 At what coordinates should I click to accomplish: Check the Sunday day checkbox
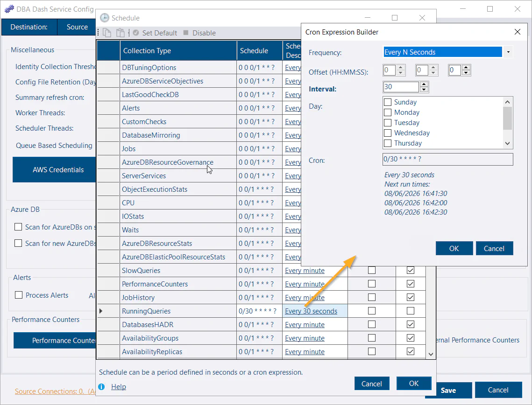coord(388,102)
